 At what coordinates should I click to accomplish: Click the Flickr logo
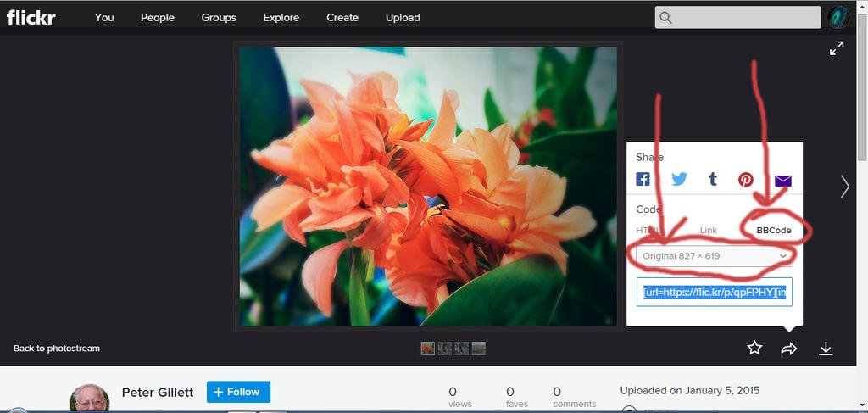[x=31, y=17]
